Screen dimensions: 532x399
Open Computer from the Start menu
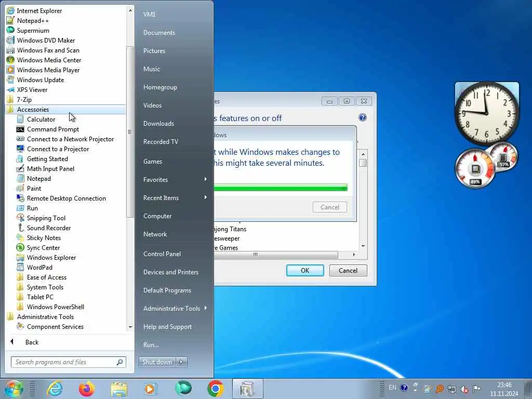157,216
